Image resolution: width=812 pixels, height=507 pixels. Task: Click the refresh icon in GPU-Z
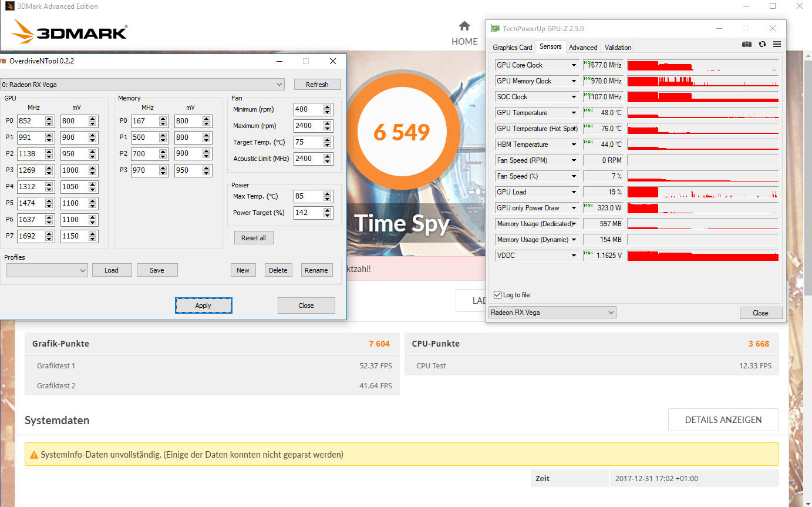(x=762, y=44)
